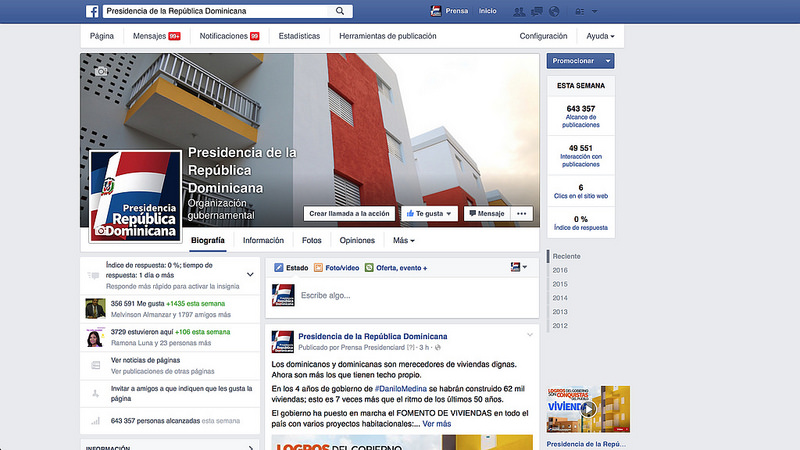
Task: Click the Prensa profile picture icon
Action: [x=436, y=11]
